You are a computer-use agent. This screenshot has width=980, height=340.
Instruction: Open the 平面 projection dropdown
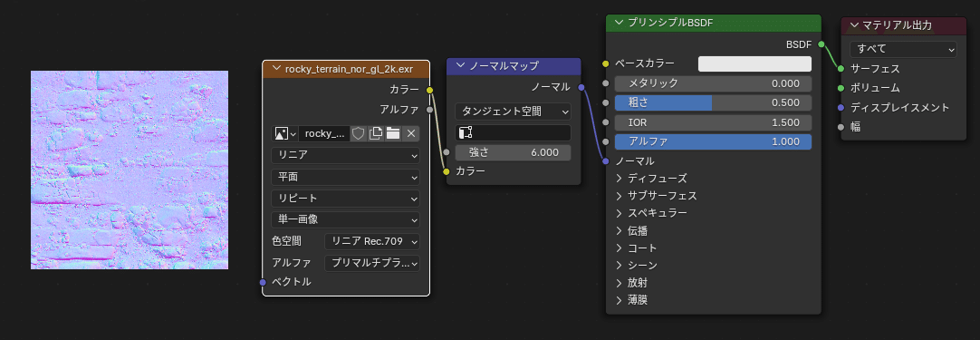[346, 177]
